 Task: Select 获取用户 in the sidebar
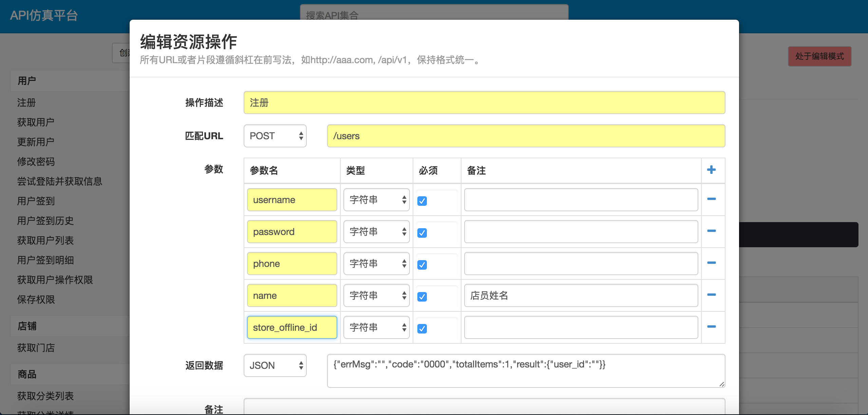(36, 122)
